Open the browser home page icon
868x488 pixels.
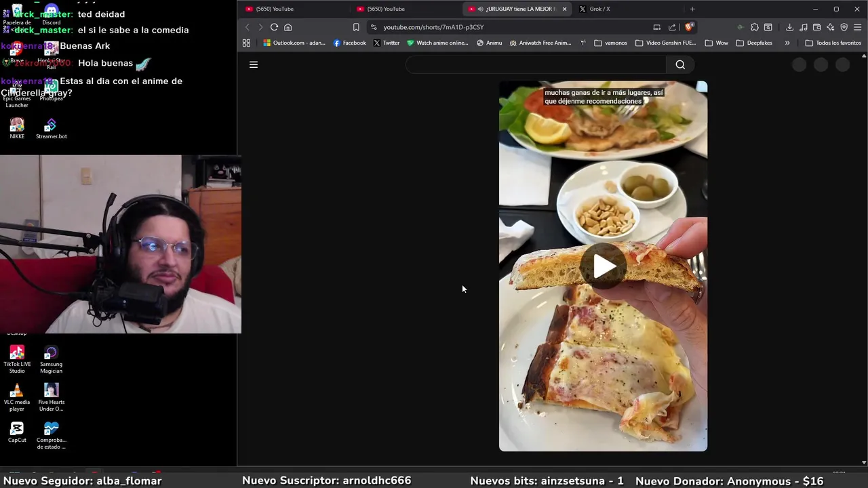[x=288, y=27]
